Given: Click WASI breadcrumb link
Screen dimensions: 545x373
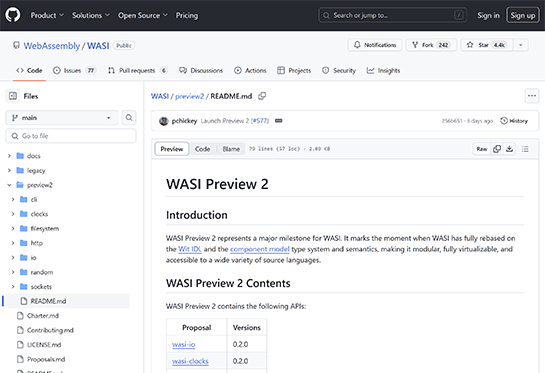Looking at the screenshot, I should (160, 96).
